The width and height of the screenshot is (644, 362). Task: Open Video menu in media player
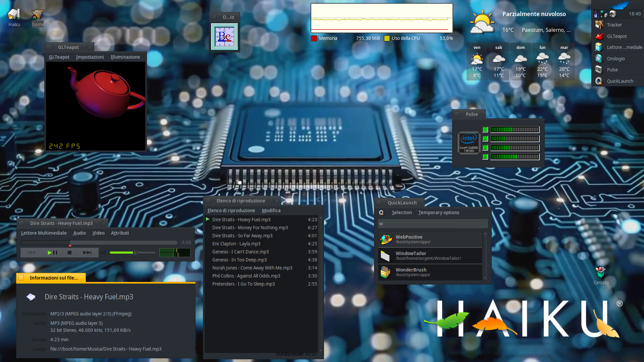click(x=98, y=233)
